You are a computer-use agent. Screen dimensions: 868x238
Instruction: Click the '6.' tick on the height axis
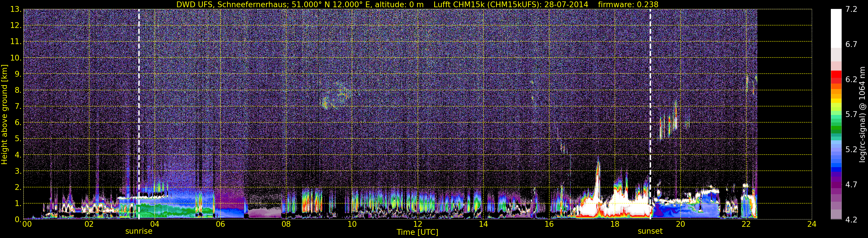coord(18,123)
